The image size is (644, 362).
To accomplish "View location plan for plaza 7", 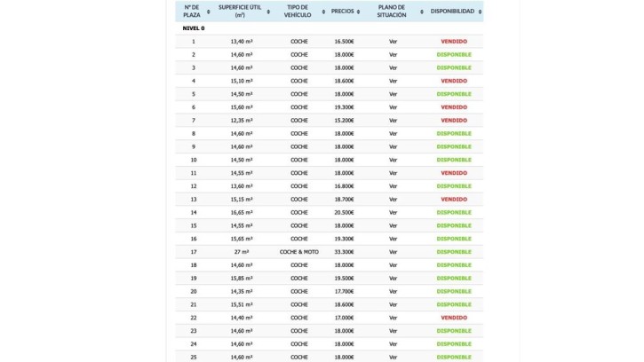I will (393, 121).
